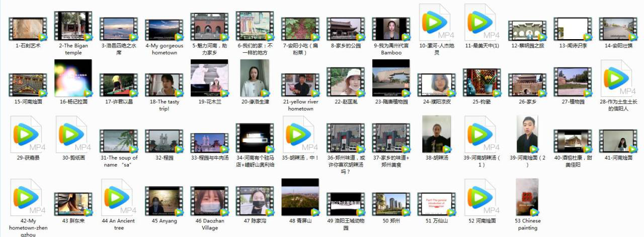Select the MP4 file '10-濛河-人杰地灵'
644x237 pixels.
click(436, 23)
